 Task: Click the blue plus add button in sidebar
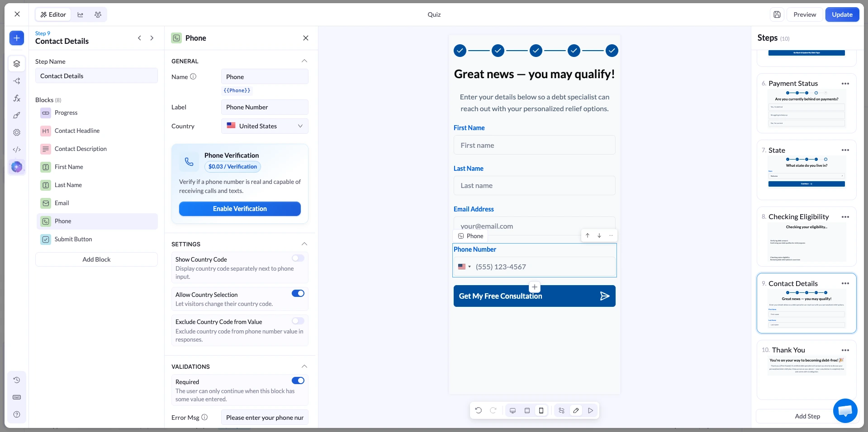[x=17, y=38]
